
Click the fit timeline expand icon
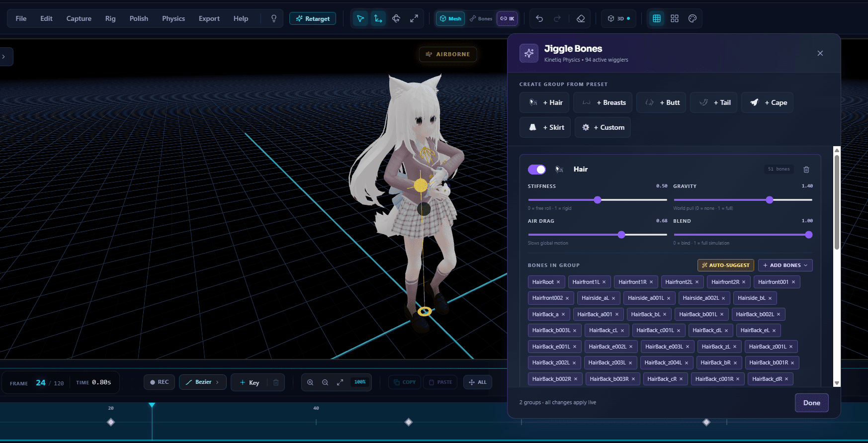(340, 382)
